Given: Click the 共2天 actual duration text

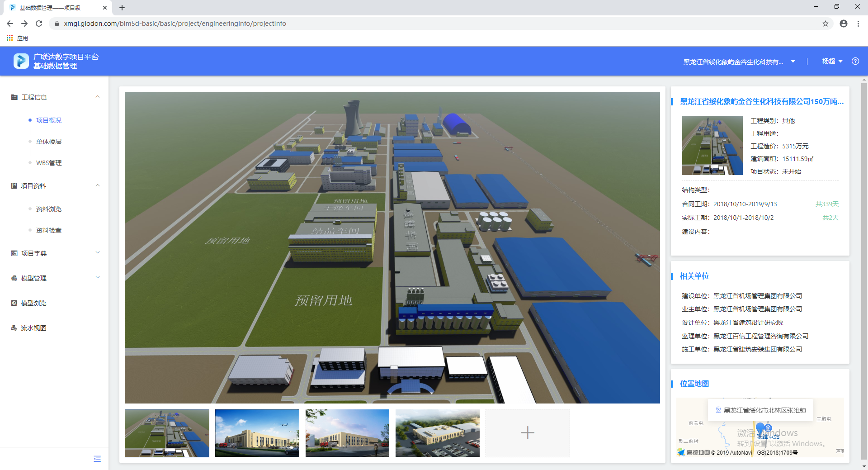Looking at the screenshot, I should [830, 218].
